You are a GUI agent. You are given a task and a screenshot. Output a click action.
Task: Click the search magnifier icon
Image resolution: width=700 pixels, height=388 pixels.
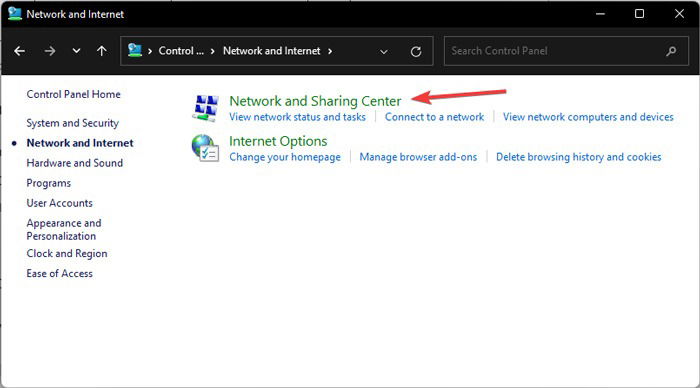pyautogui.click(x=671, y=51)
